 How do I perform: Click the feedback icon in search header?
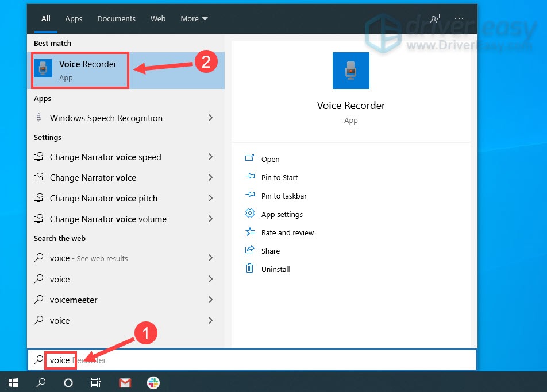[x=435, y=18]
